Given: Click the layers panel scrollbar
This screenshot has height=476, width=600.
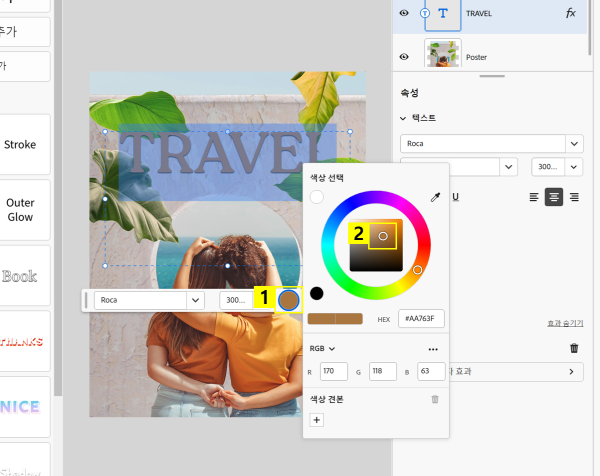Looking at the screenshot, I should coord(590,27).
